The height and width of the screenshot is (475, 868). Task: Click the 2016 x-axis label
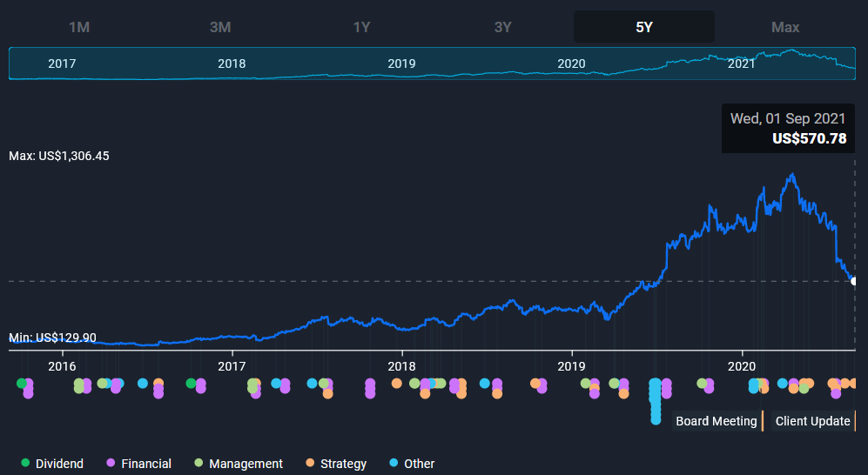62,366
